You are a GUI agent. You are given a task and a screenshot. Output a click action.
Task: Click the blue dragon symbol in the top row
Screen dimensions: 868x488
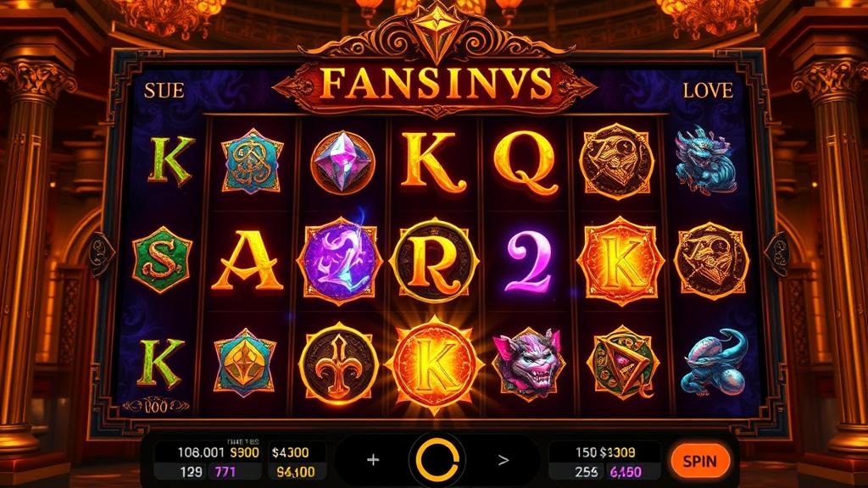(x=706, y=160)
